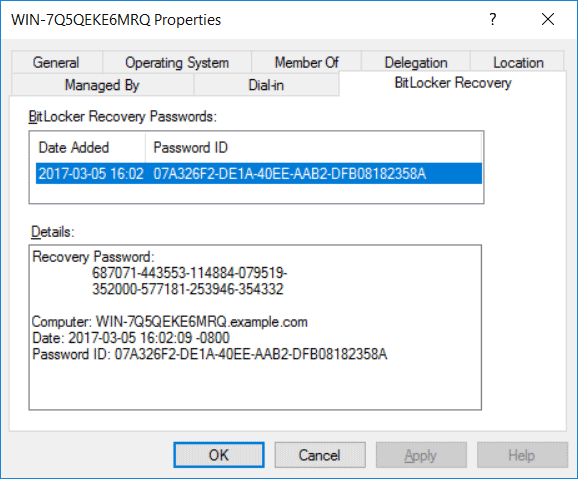This screenshot has height=479, width=578.
Task: Open the Operating System tab
Action: [177, 62]
